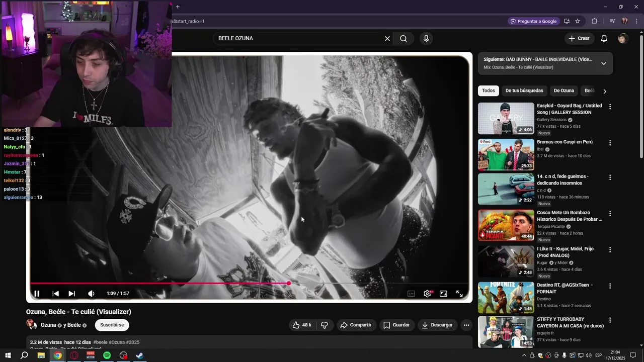Open the Chrome extensions puzzle icon
Screen dimensions: 644x362
click(594, 21)
